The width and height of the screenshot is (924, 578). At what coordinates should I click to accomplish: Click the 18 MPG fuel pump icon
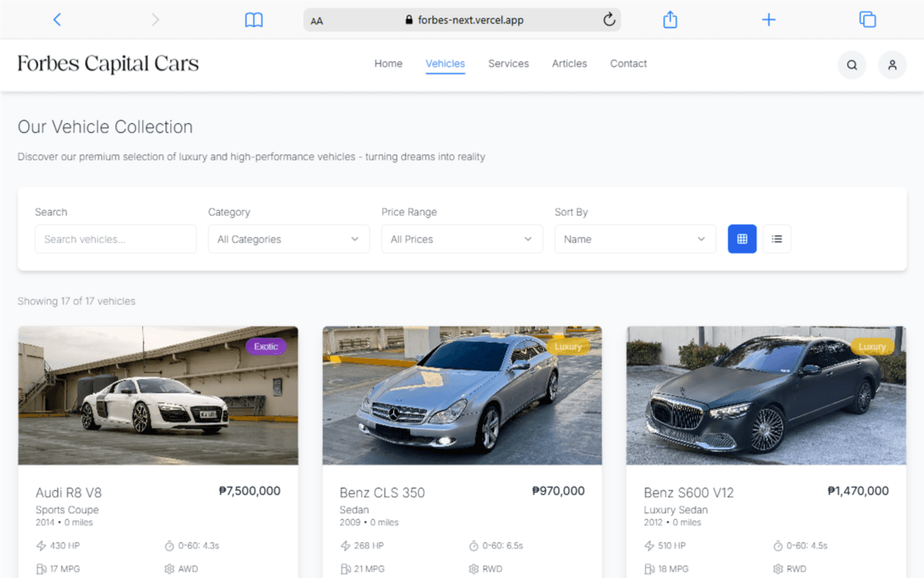pyautogui.click(x=650, y=569)
